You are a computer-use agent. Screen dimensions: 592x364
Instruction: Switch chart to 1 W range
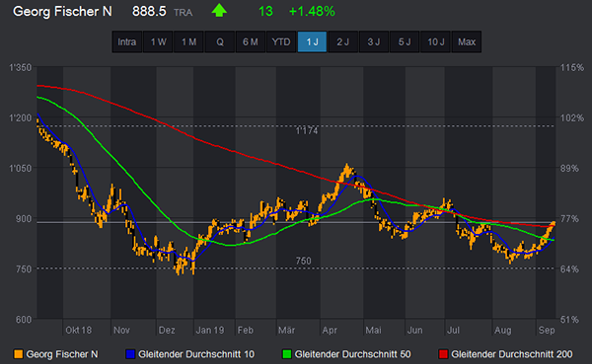158,42
